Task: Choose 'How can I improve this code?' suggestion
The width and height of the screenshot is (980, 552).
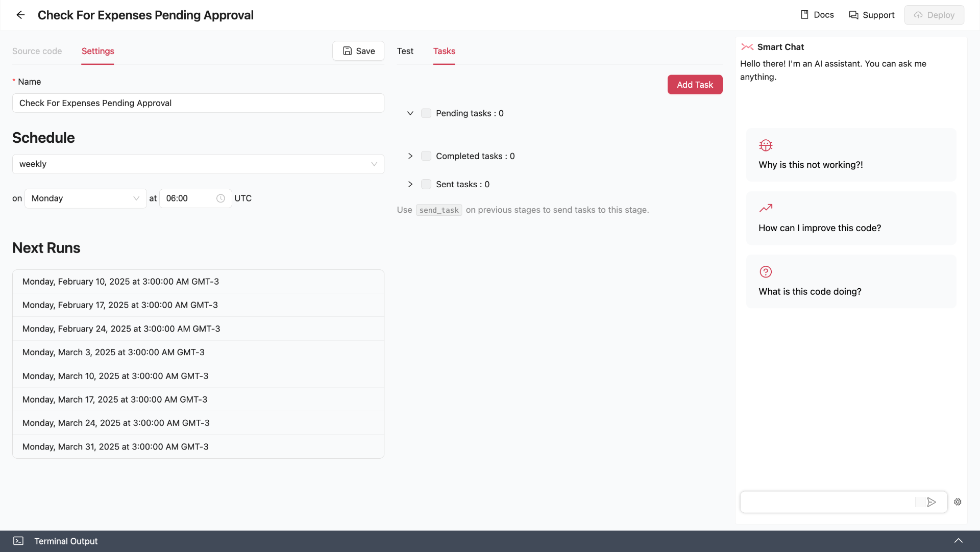Action: pos(851,218)
